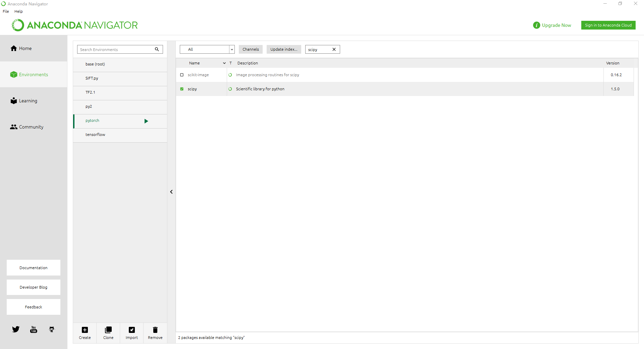The image size is (644, 349).
Task: Select the Environments sidebar icon
Action: coord(13,74)
